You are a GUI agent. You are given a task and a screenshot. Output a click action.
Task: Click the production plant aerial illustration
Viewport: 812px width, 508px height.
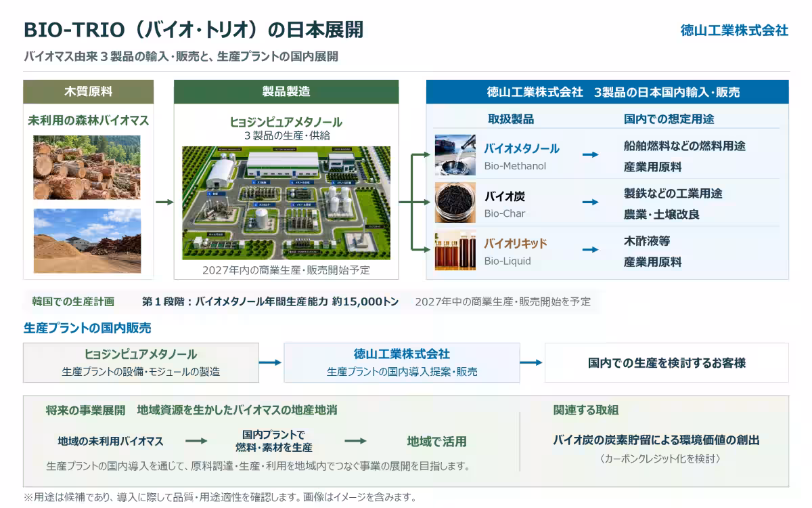(286, 203)
